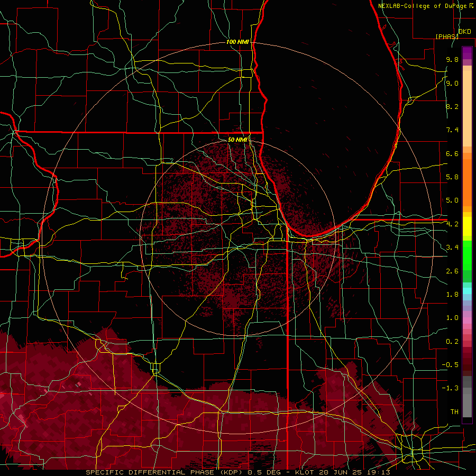476x476 pixels.
Task: Click the -0.5 scale value
Action: click(x=450, y=365)
